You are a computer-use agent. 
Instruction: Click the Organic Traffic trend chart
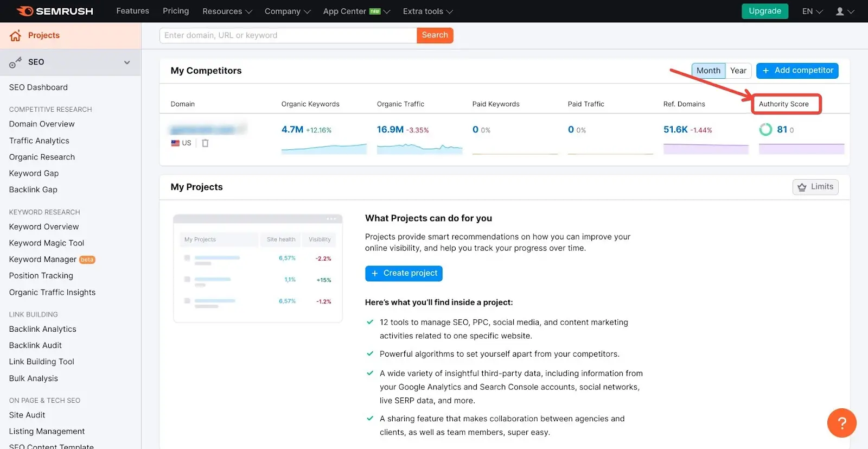tap(419, 148)
